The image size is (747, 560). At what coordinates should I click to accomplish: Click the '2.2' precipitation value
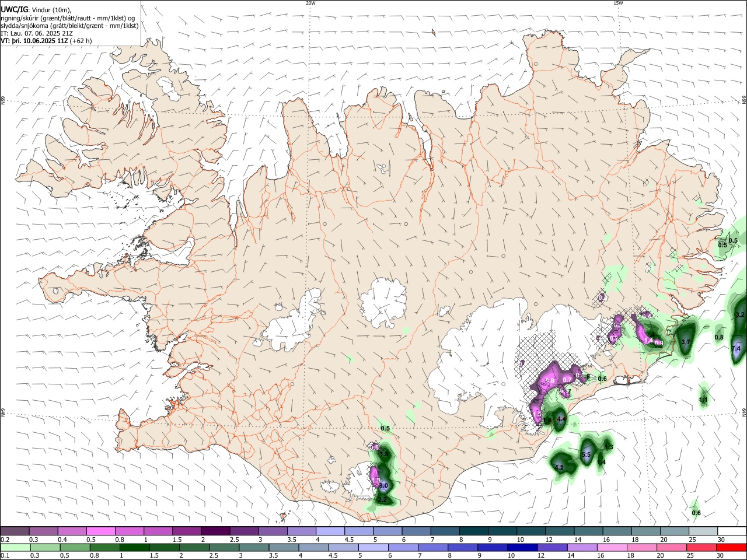383,500
